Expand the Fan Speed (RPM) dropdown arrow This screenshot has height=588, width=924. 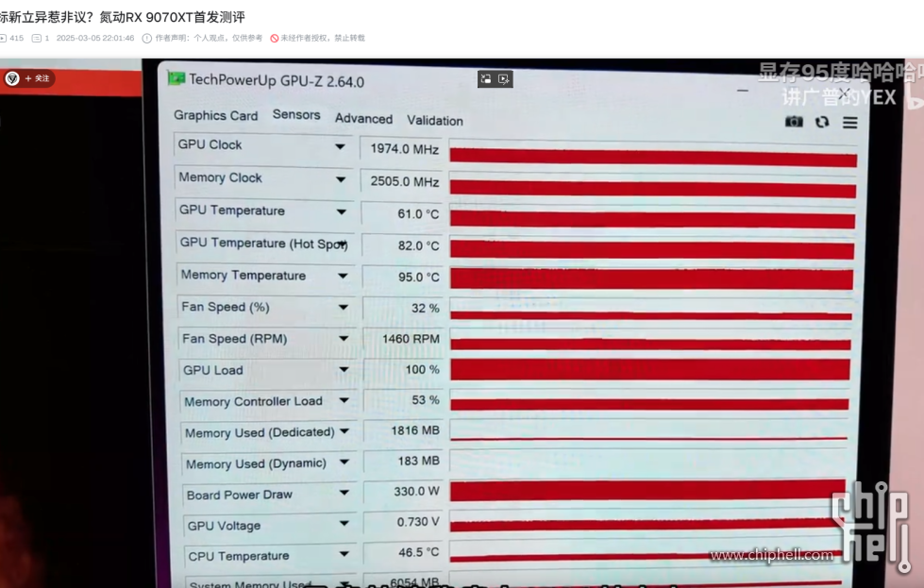pos(344,338)
